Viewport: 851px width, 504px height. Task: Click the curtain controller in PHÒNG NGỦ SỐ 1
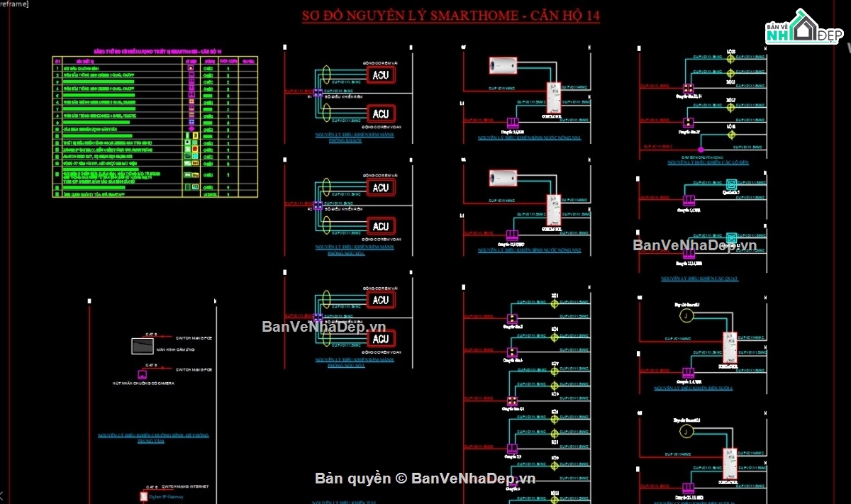coord(318,206)
